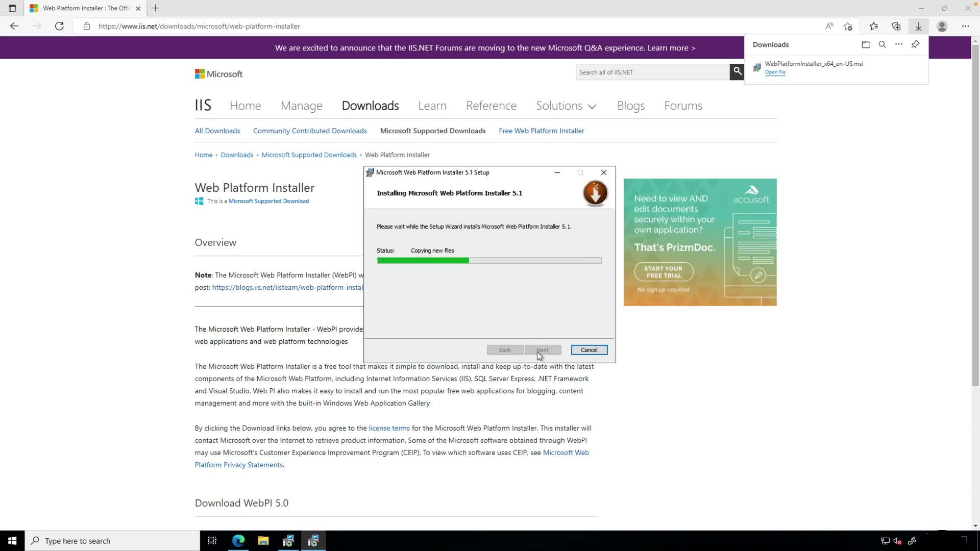Refresh the browser page
Screen dimensions: 980x551
click(x=59, y=26)
